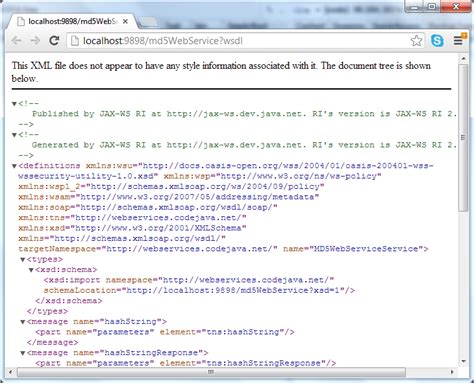Click the targetNamespace attribute text
The height and width of the screenshot is (383, 474).
(148, 249)
